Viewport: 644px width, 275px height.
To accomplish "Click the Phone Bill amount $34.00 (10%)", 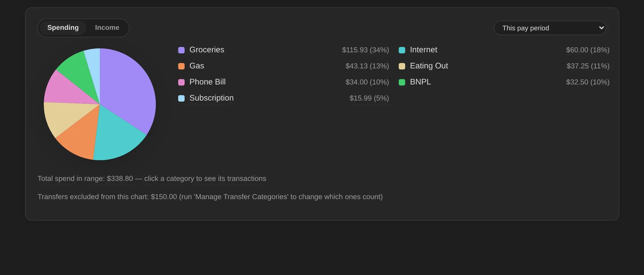I will point(367,82).
